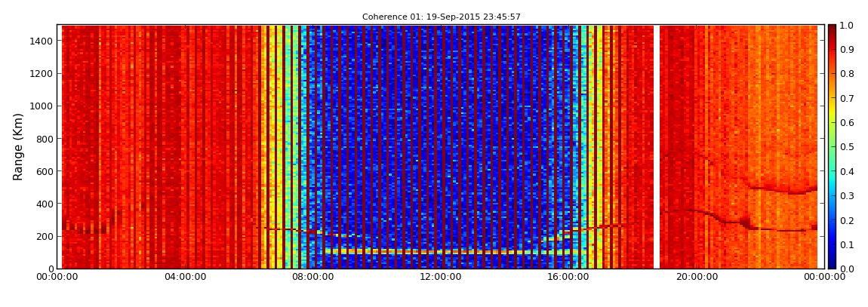Screen dimensions: 868x307
Task: Click the 1000 range tick label
Action: tap(42, 106)
